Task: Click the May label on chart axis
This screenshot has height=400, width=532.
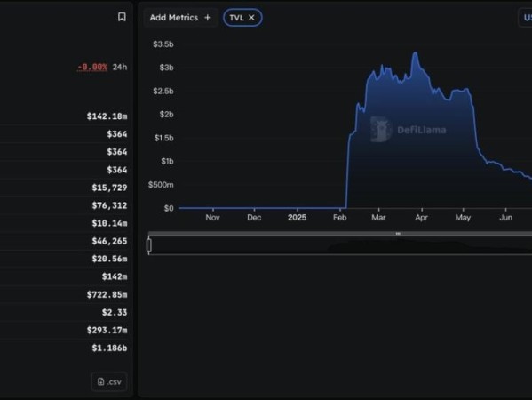Action: (463, 218)
